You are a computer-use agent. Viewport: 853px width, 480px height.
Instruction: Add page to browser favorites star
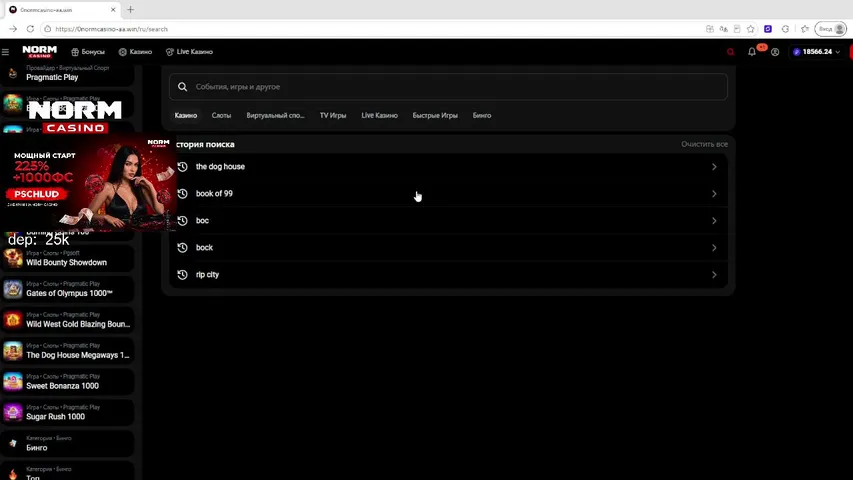[751, 29]
